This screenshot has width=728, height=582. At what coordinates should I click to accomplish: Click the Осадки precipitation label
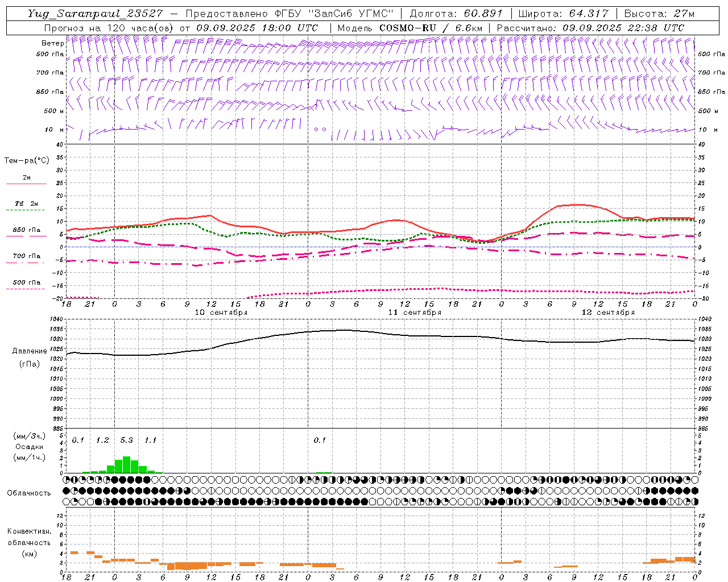(x=30, y=447)
